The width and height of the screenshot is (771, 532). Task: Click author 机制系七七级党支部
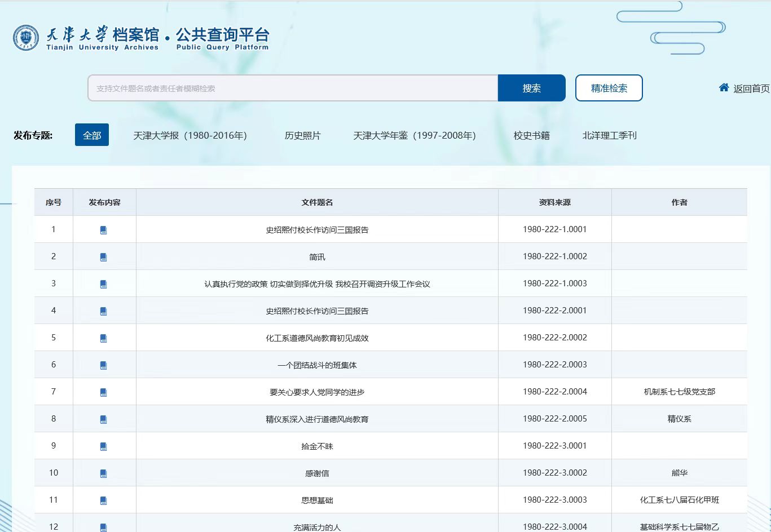click(679, 392)
